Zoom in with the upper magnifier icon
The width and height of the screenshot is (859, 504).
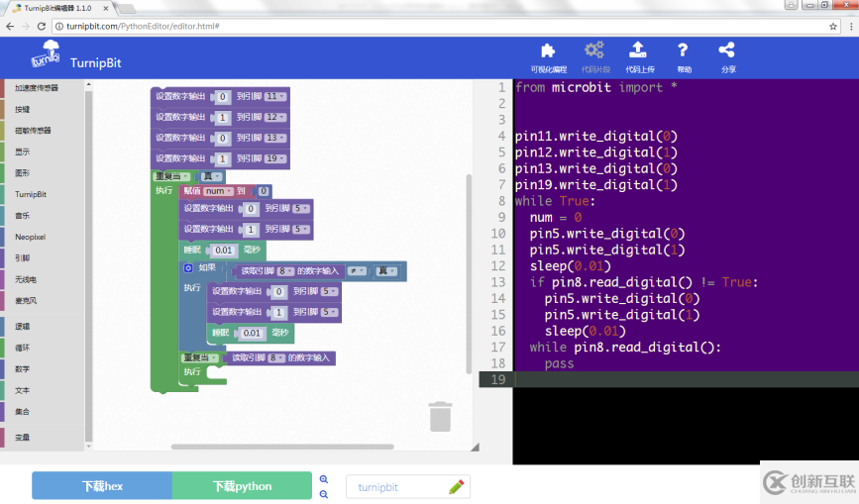pyautogui.click(x=324, y=479)
